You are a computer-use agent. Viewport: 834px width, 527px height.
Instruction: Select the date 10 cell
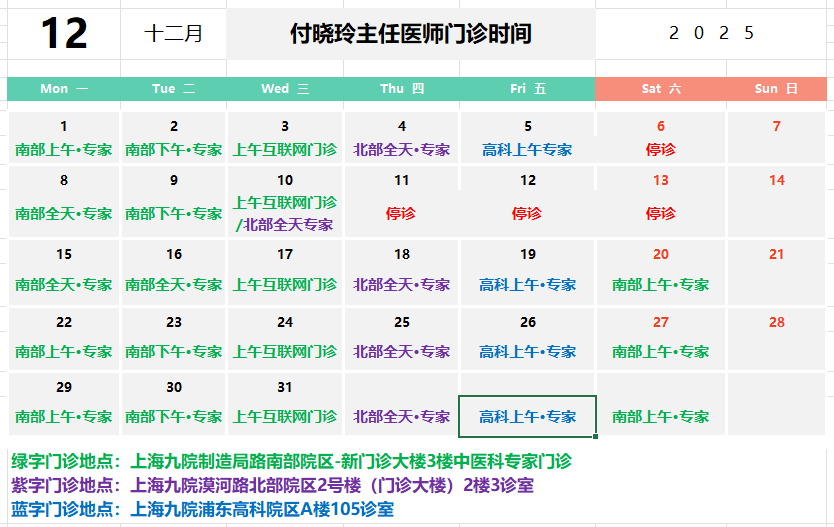[x=285, y=180]
